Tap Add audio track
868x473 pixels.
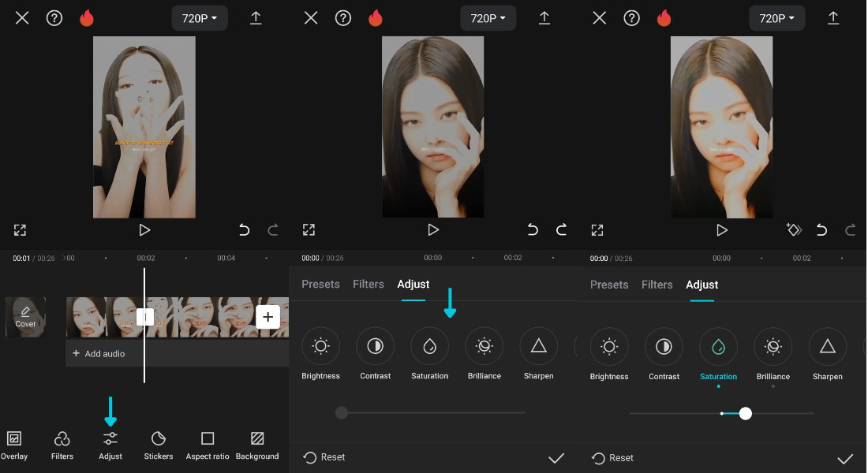pyautogui.click(x=99, y=353)
